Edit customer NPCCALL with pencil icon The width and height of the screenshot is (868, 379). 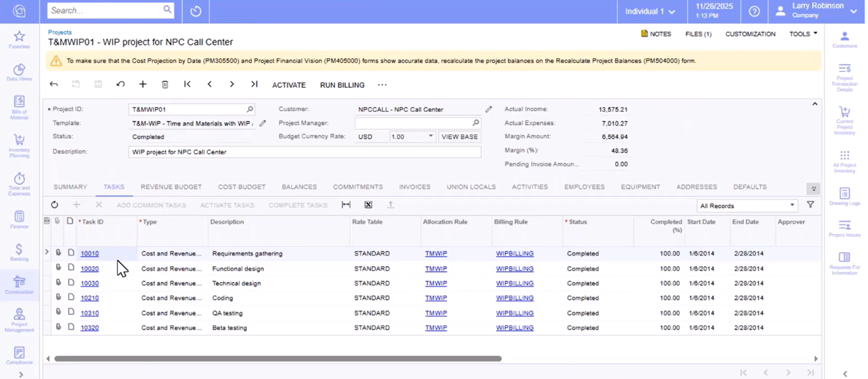489,110
